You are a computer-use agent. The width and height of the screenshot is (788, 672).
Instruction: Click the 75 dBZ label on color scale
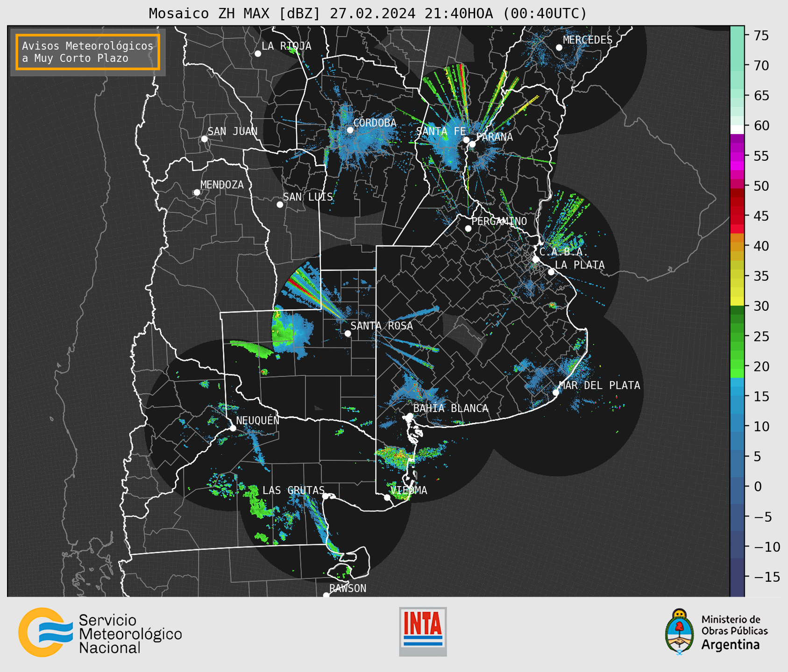761,36
